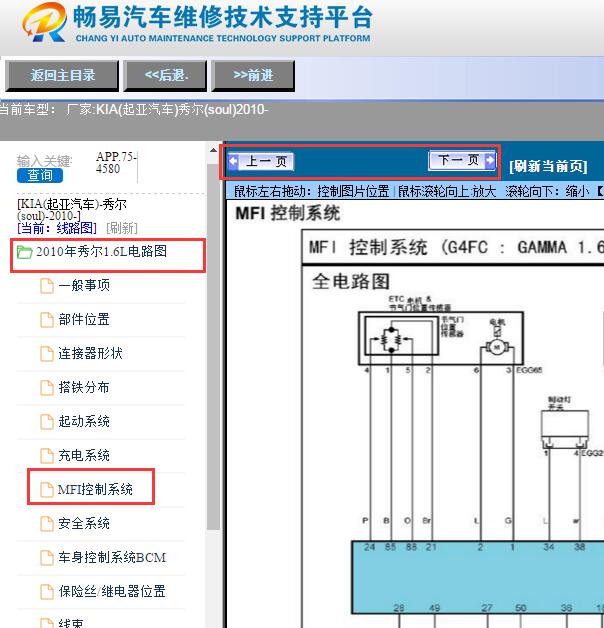
Task: Click the page icon beside 连接器形状
Action: point(47,354)
